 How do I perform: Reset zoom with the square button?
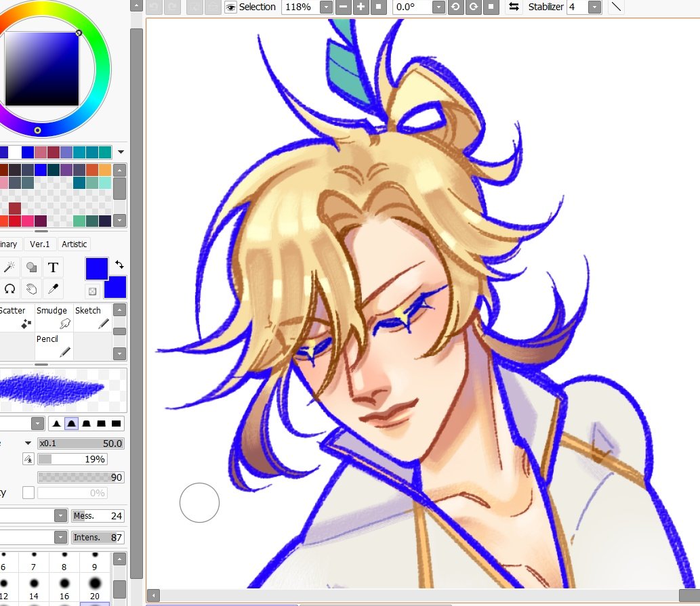click(379, 7)
